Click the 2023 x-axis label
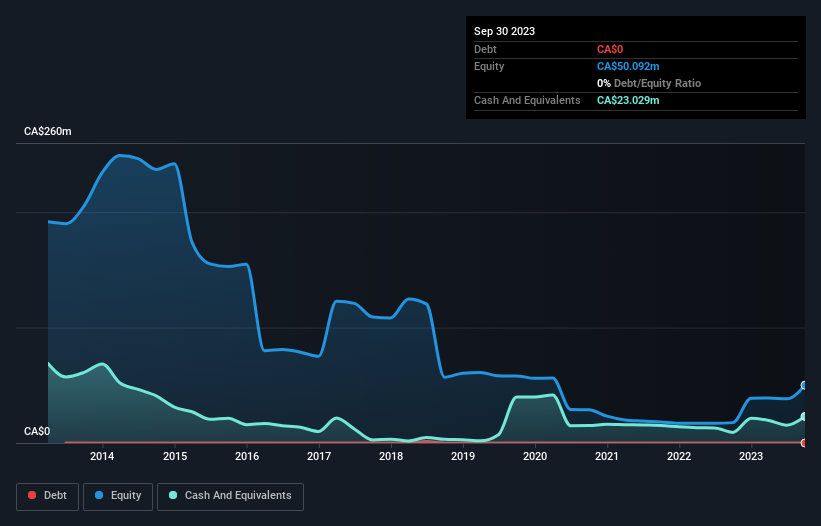Viewport: 821px width, 526px height. [751, 456]
